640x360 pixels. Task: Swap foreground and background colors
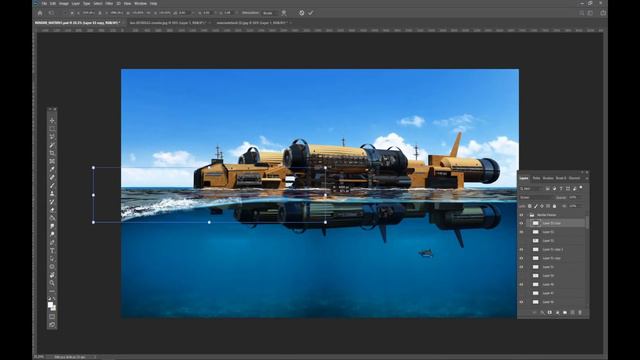[54, 299]
